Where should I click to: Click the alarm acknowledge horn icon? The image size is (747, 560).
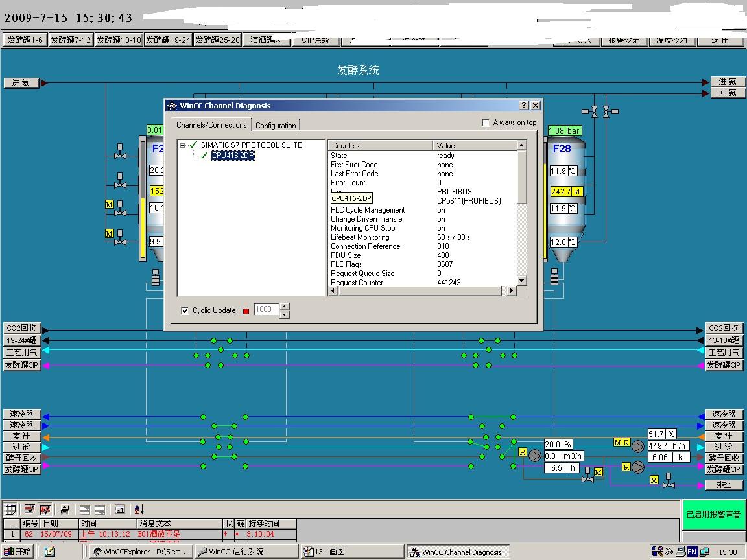point(65,509)
